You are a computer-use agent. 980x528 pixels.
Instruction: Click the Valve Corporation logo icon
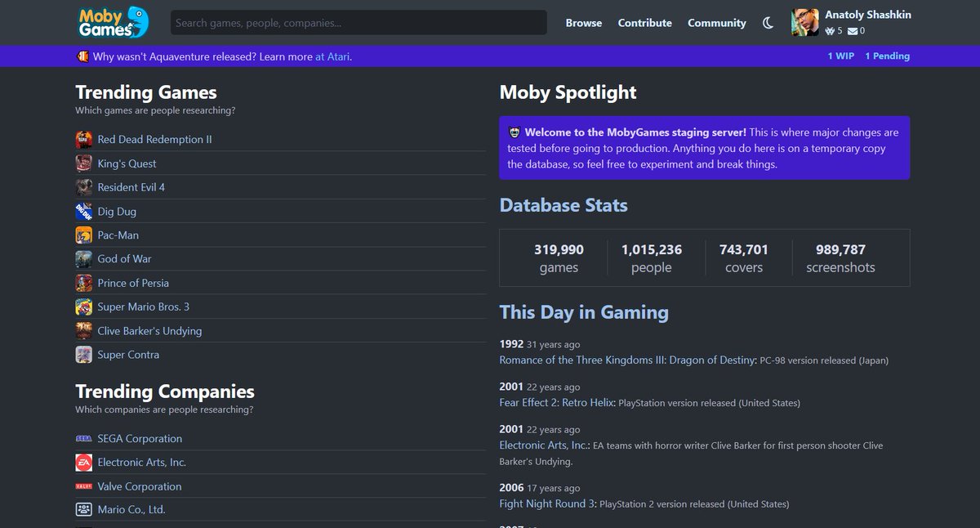tap(84, 486)
